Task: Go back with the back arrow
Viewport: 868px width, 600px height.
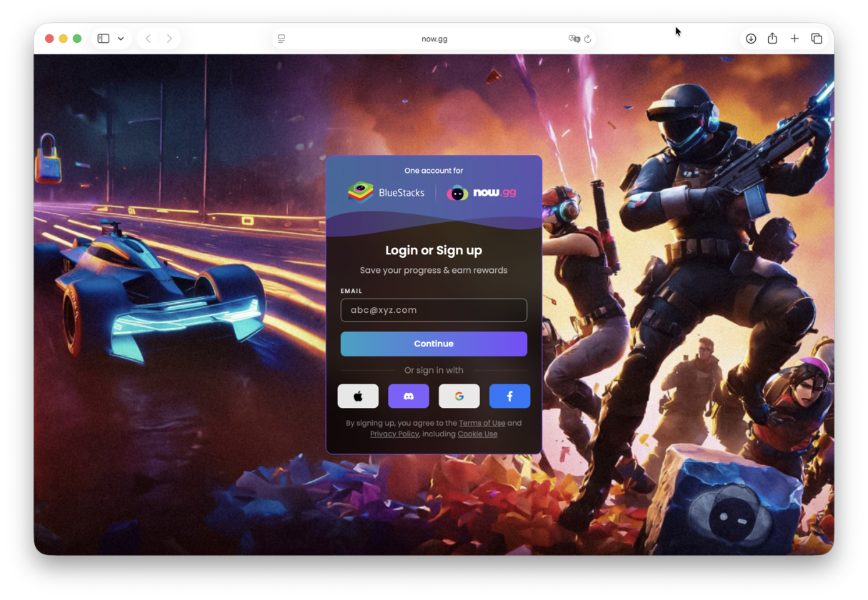Action: pos(148,39)
